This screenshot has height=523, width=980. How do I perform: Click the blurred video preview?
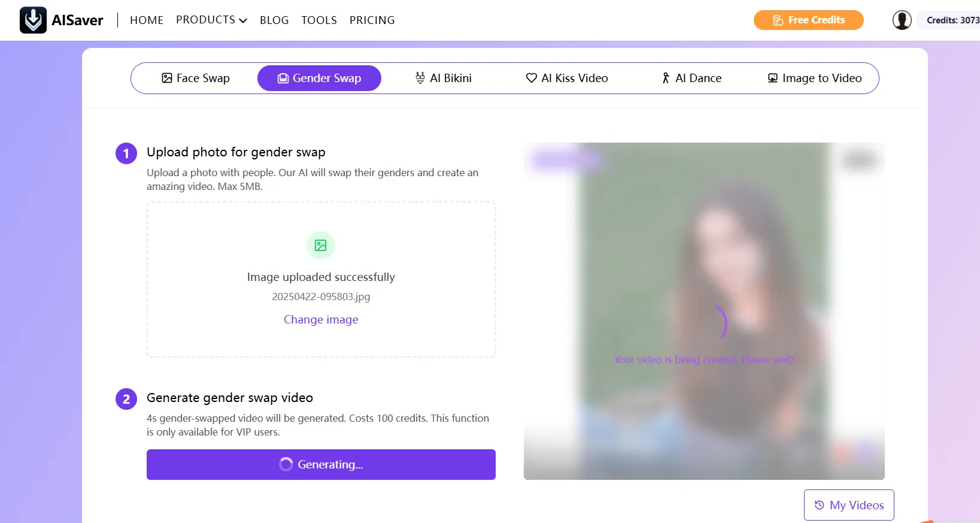point(704,311)
